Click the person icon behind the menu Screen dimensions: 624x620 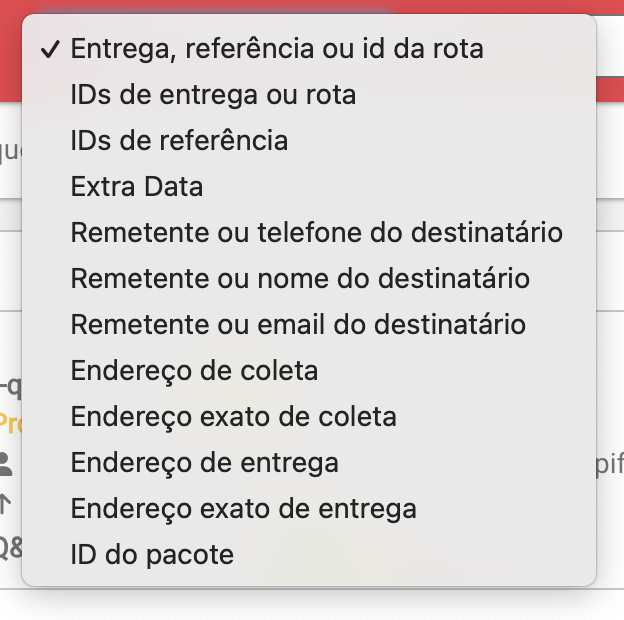click(6, 464)
